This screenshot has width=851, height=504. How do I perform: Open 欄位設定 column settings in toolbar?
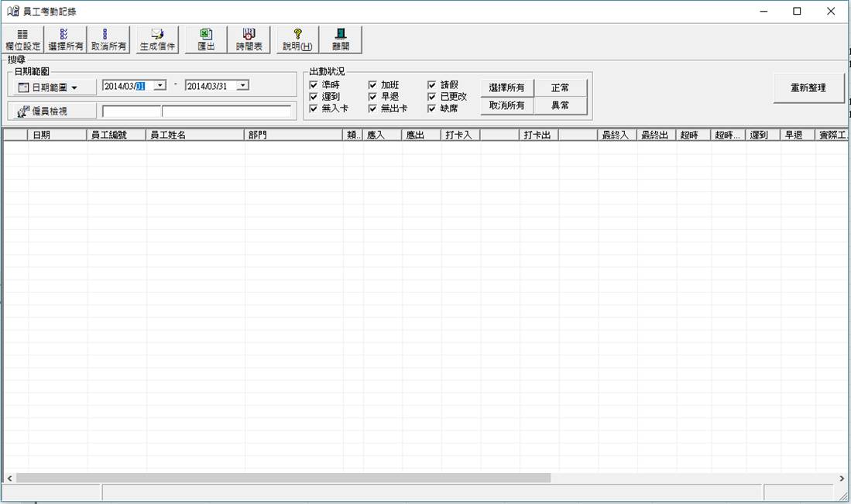click(x=22, y=39)
